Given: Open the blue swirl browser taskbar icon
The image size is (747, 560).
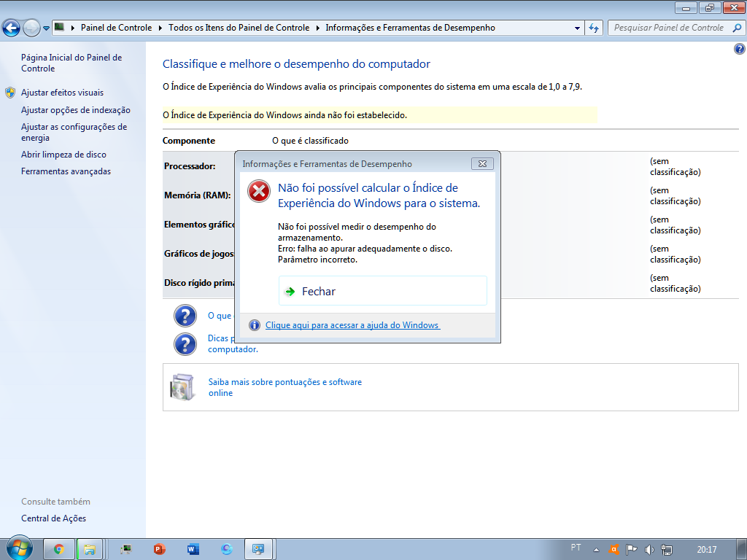Looking at the screenshot, I should tap(227, 549).
